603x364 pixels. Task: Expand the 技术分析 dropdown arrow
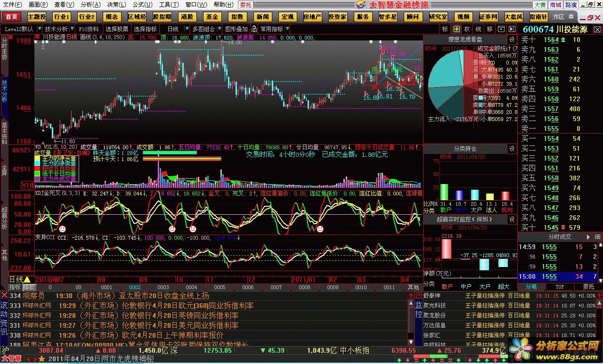(72, 29)
